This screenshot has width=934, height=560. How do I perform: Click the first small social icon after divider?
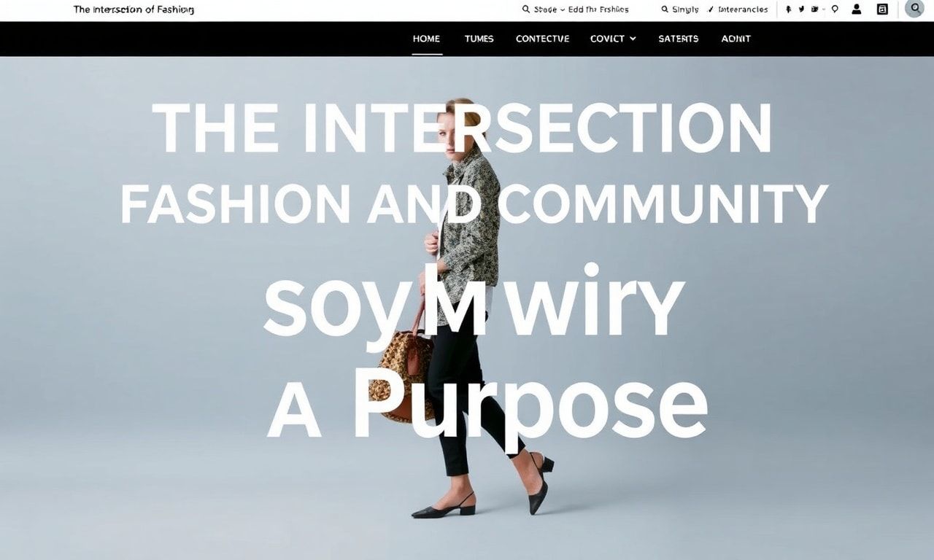pos(788,9)
